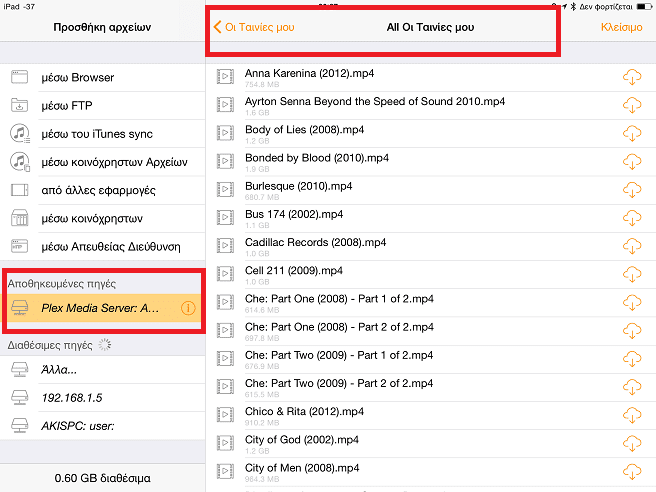Viewport: 656px width, 492px height.
Task: Tap the browser icon beside μέσω Browser
Action: 19,77
